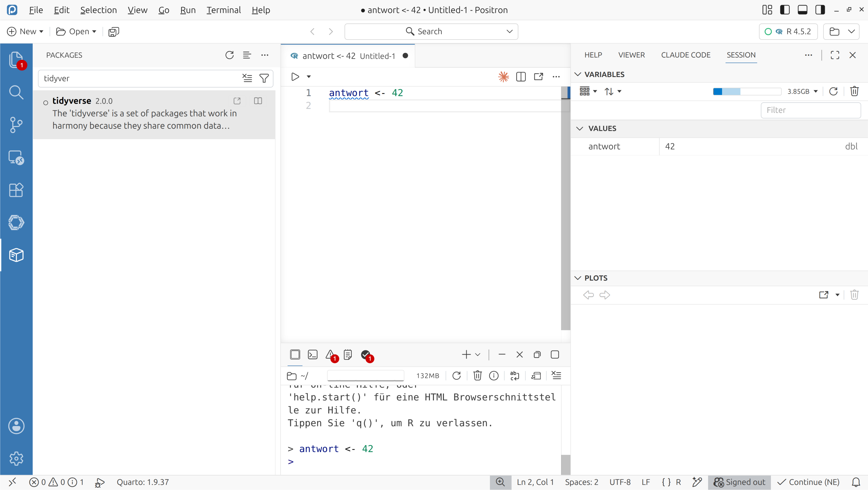
Task: Click the Spaces: 2 indentation setting
Action: coord(582,482)
